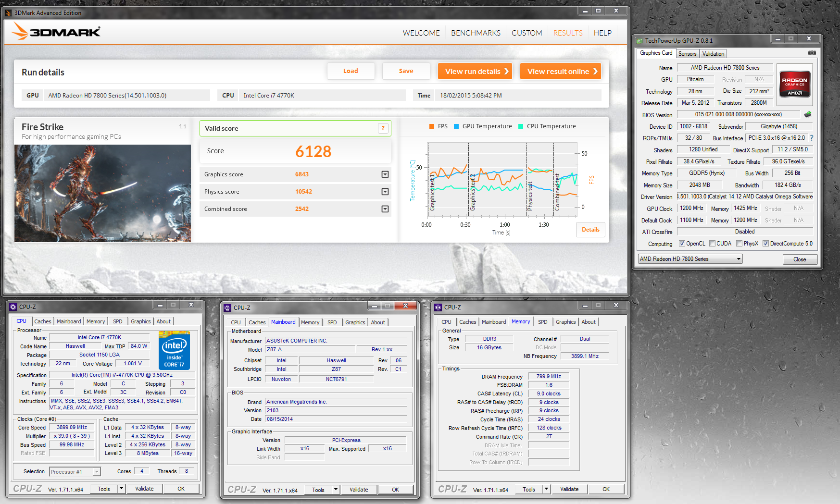
Task: Switch to the Validation tab in GPU-Z
Action: coord(713,54)
